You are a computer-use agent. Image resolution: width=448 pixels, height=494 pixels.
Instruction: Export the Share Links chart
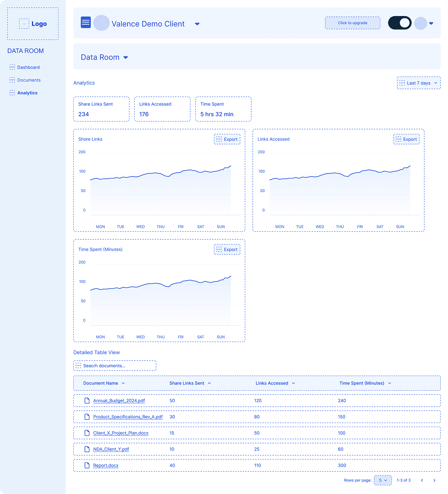coord(227,139)
